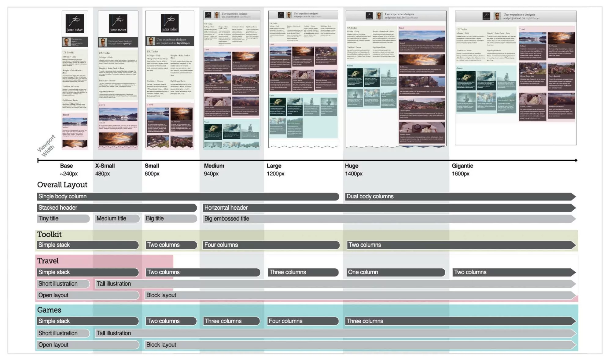Image resolution: width=611 pixels, height=364 pixels.
Task: Click profile photo in Huge mockup header
Action: 379,16
